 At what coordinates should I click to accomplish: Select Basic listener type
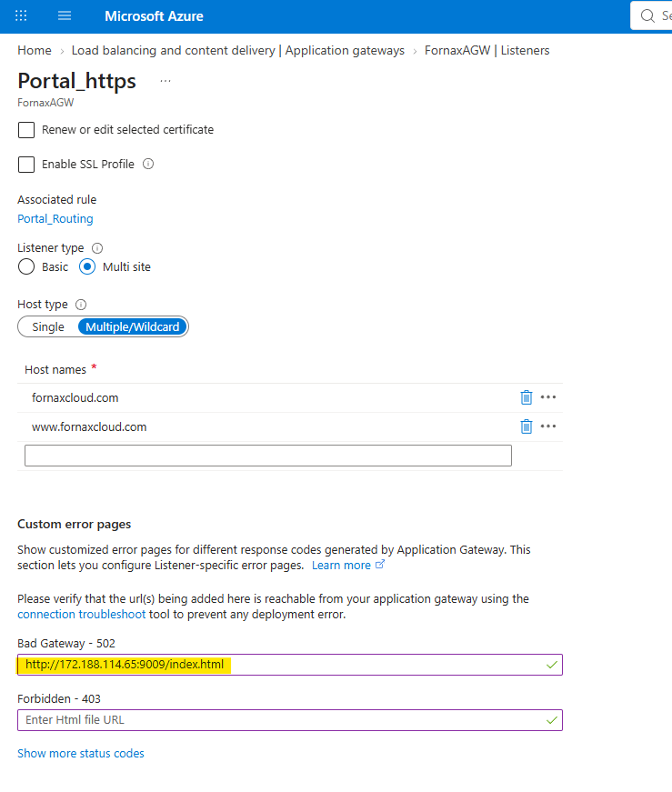26,266
